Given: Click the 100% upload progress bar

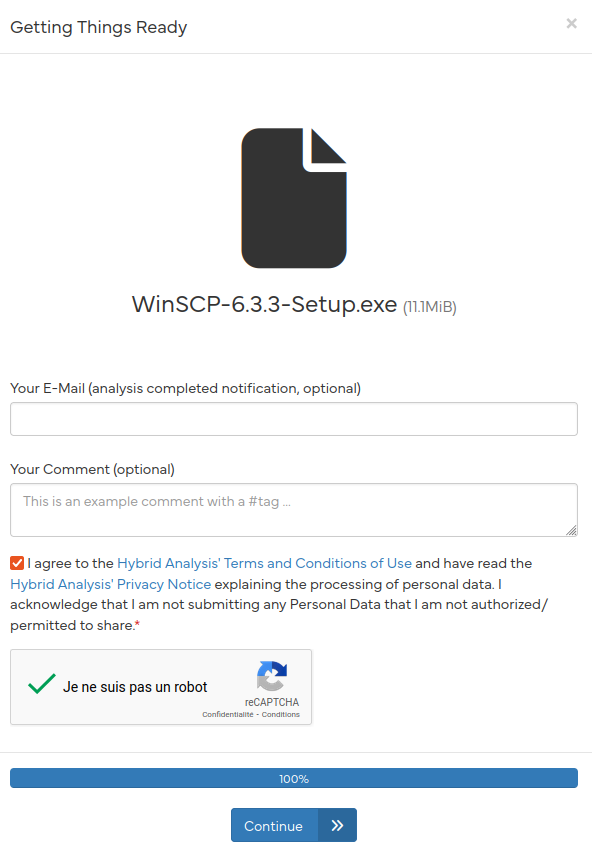Looking at the screenshot, I should [x=294, y=778].
